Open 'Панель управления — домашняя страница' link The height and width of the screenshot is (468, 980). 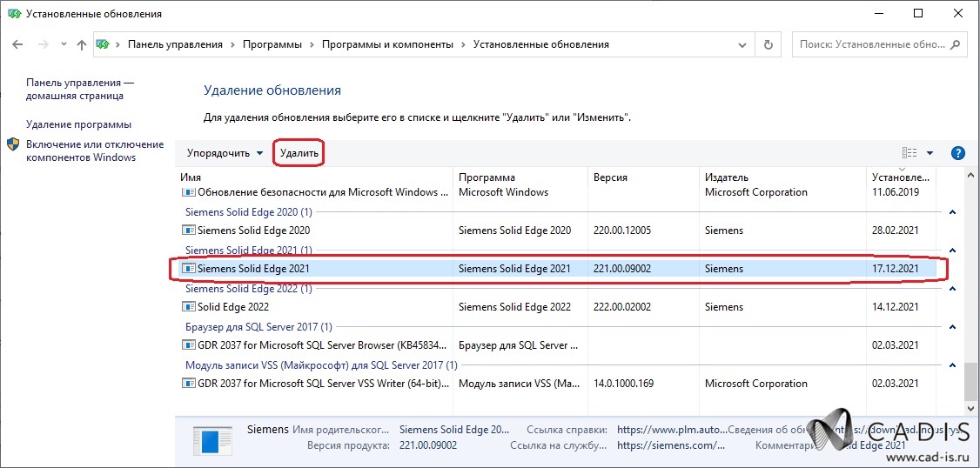[x=80, y=89]
